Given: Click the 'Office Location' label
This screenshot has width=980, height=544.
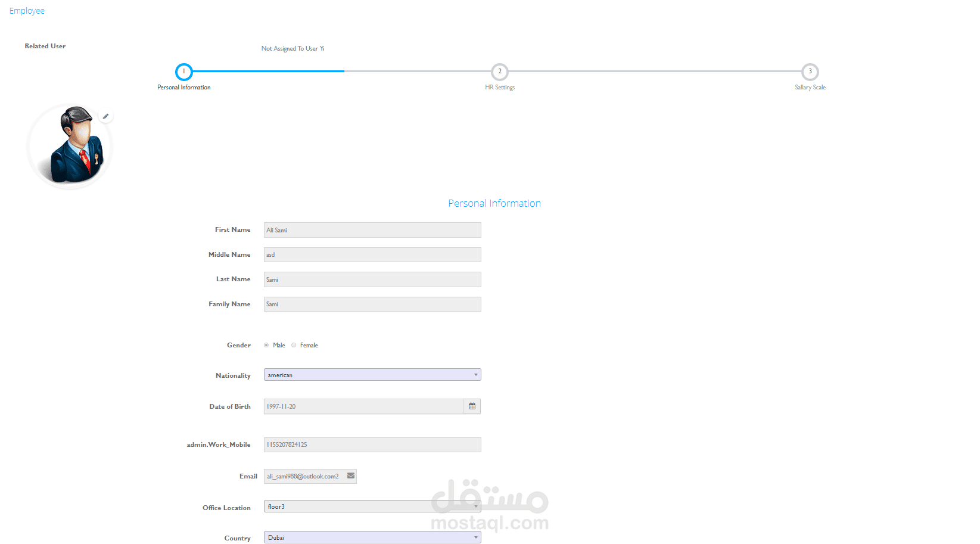Looking at the screenshot, I should [x=226, y=508].
